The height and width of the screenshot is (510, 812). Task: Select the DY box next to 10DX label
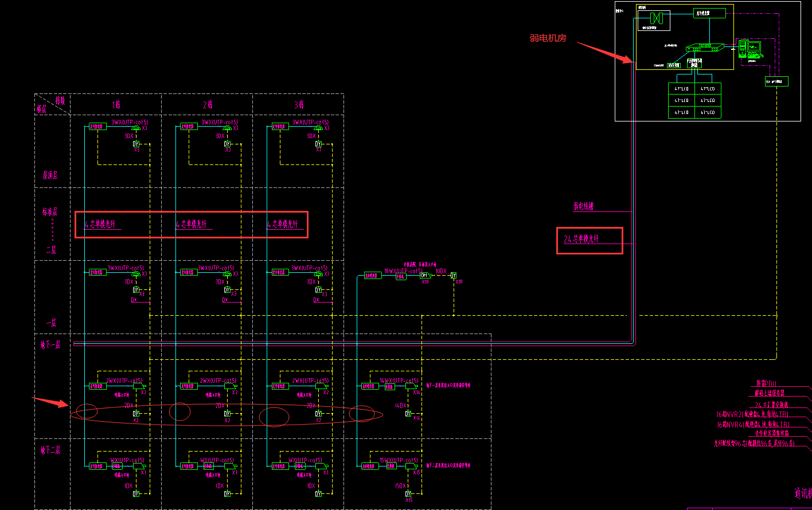coord(454,276)
